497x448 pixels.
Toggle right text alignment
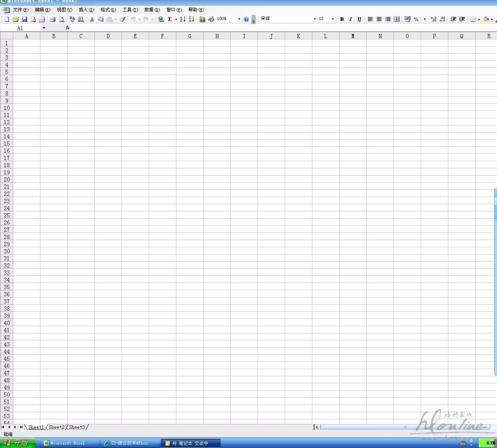pyautogui.click(x=387, y=19)
